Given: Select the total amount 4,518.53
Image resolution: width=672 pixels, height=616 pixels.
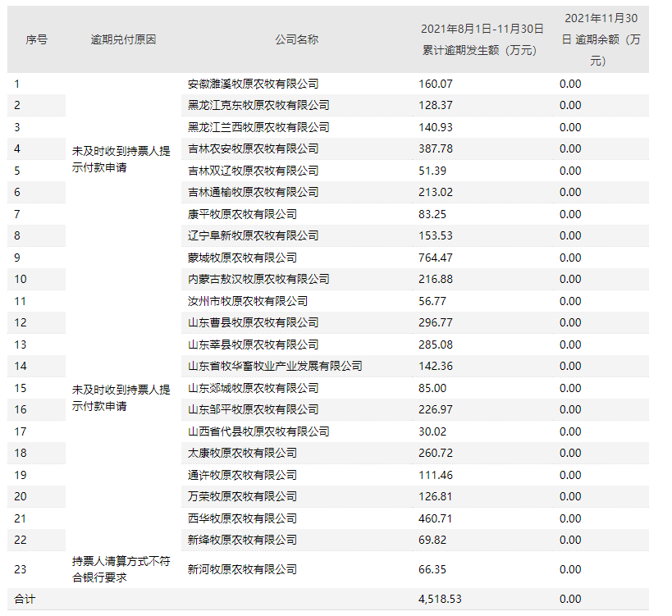Looking at the screenshot, I should (x=441, y=600).
